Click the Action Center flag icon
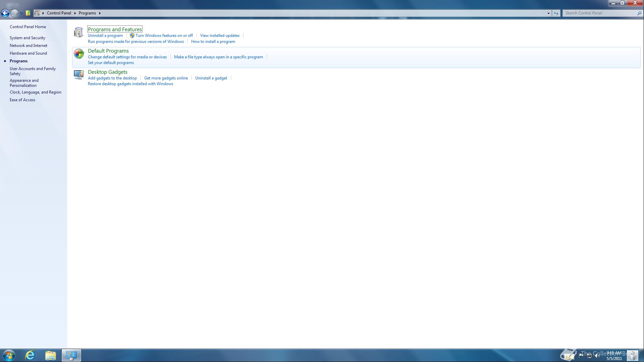The width and height of the screenshot is (644, 362). 581,356
